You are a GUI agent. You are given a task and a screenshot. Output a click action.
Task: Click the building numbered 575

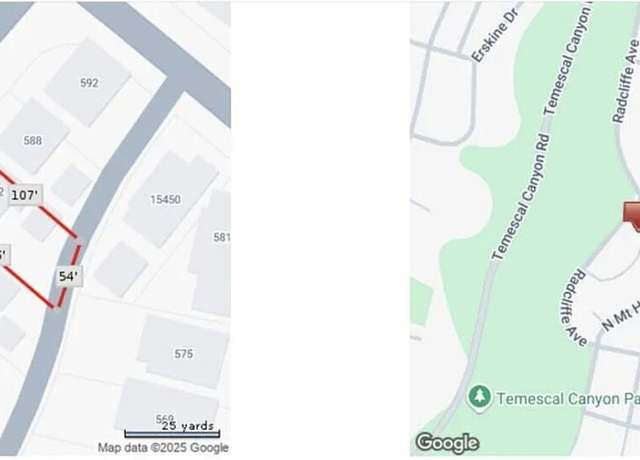[x=183, y=351]
